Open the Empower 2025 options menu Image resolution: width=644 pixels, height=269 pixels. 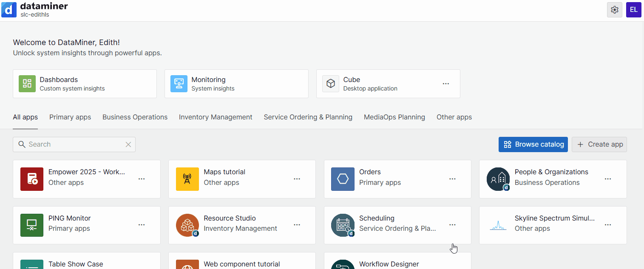141,179
